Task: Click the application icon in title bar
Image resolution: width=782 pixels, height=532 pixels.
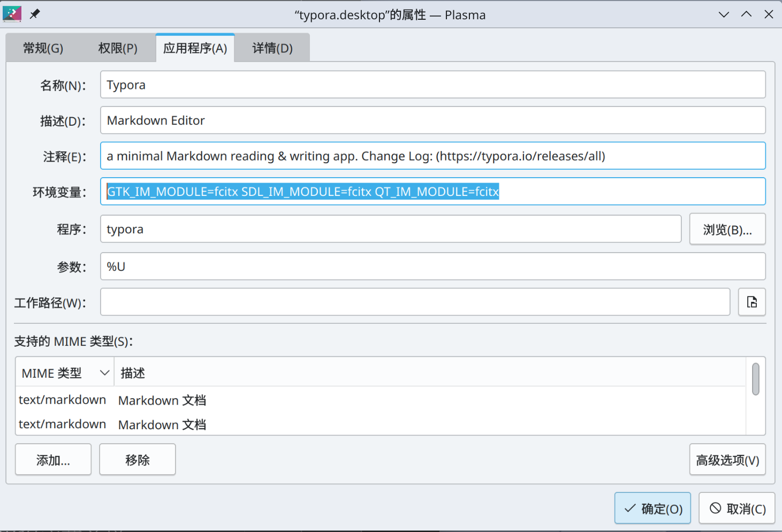Action: (x=12, y=14)
